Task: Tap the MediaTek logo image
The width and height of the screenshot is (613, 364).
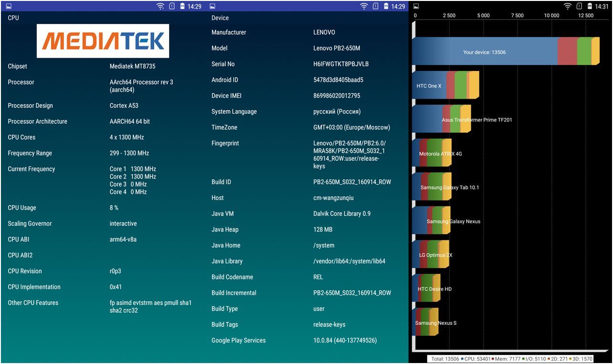Action: coord(103,41)
